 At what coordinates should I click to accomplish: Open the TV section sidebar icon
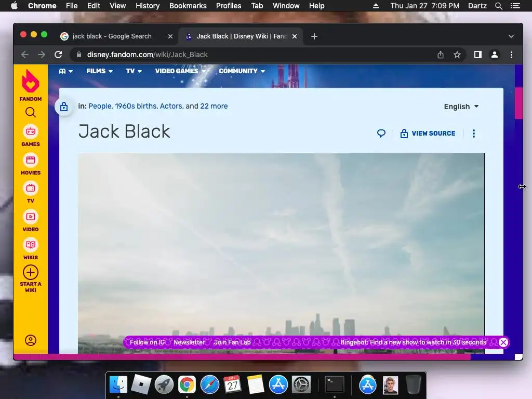point(31,188)
